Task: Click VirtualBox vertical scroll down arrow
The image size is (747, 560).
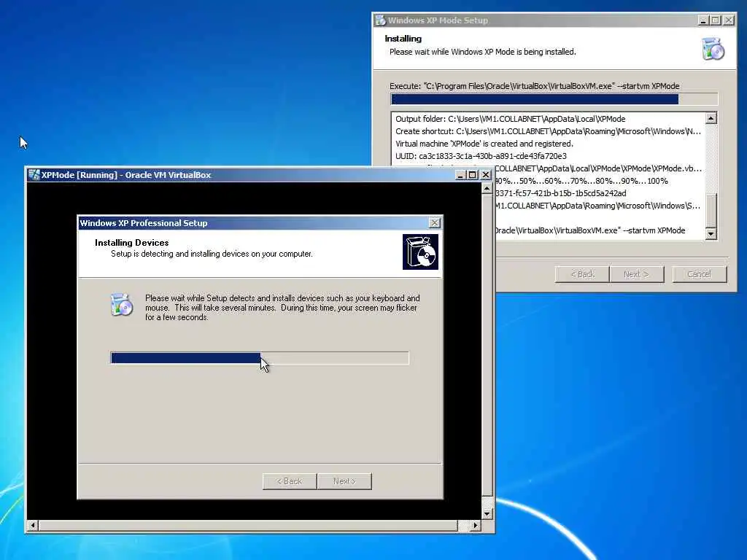Action: coord(487,514)
